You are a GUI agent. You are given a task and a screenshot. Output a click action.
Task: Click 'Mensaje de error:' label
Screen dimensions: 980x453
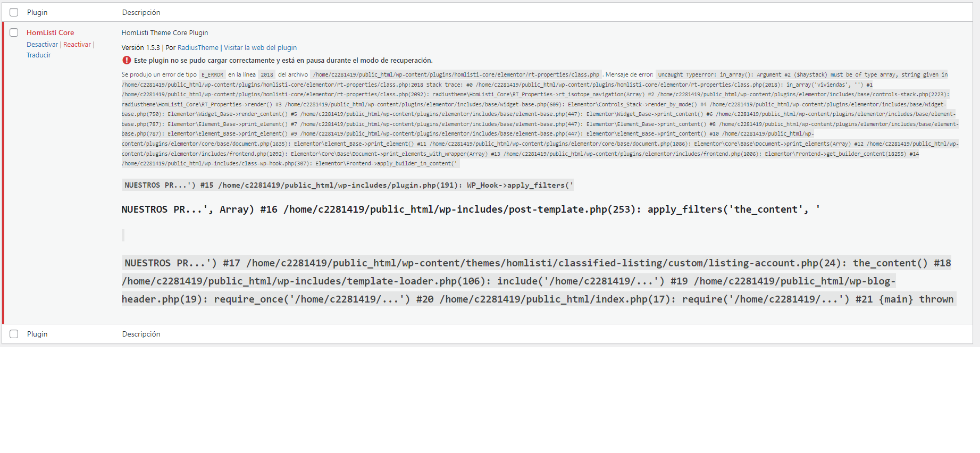point(630,75)
